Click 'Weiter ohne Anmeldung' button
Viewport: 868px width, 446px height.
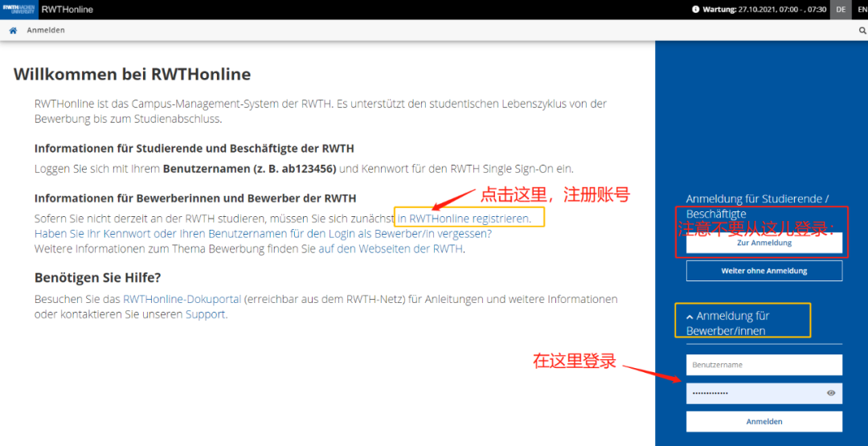pos(764,271)
